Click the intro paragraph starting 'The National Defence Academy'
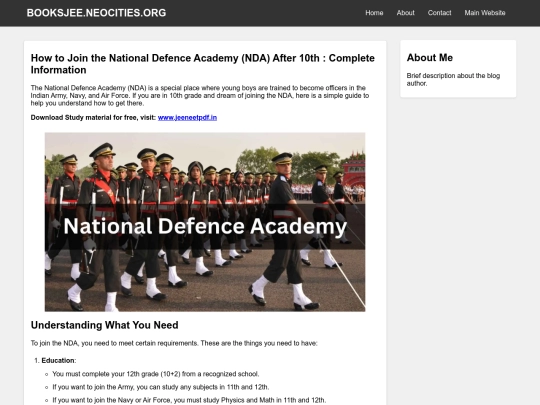 coord(200,95)
